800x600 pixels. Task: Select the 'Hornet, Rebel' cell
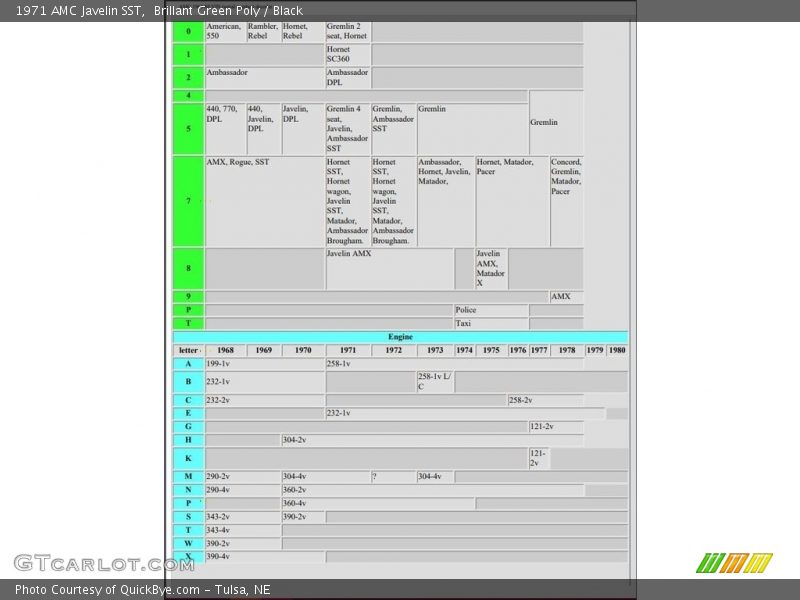coord(303,32)
